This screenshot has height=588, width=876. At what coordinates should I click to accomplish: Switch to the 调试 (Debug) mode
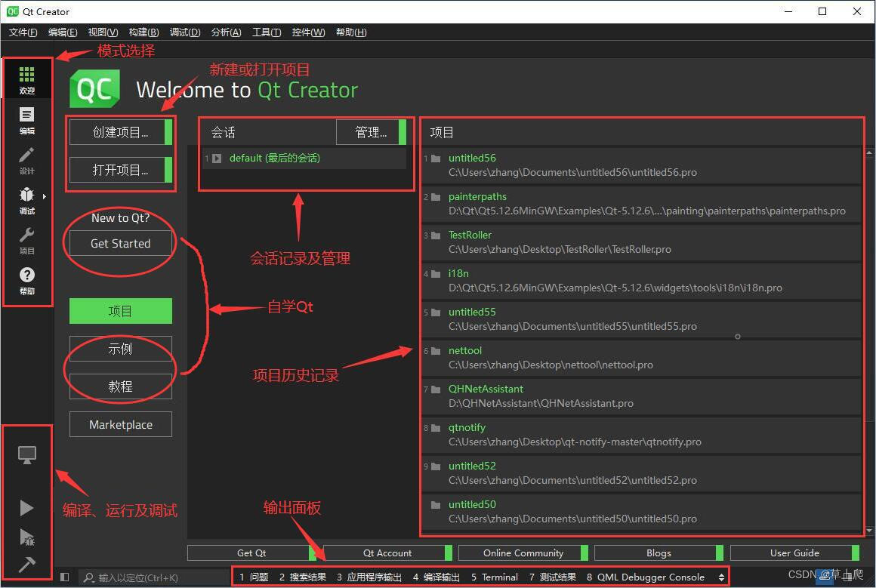27,201
